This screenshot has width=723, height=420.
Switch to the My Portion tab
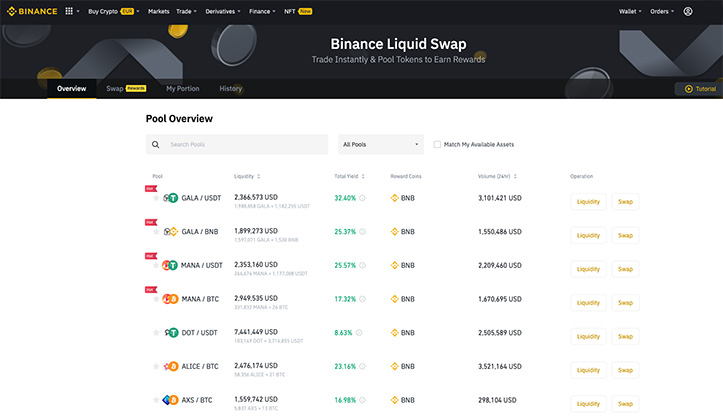(x=183, y=89)
